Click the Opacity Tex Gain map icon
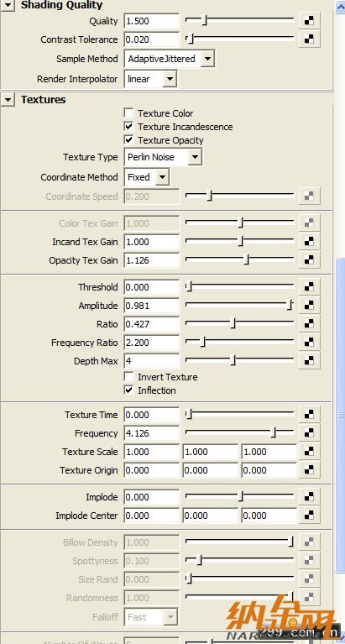Image resolution: width=345 pixels, height=644 pixels. point(309,260)
